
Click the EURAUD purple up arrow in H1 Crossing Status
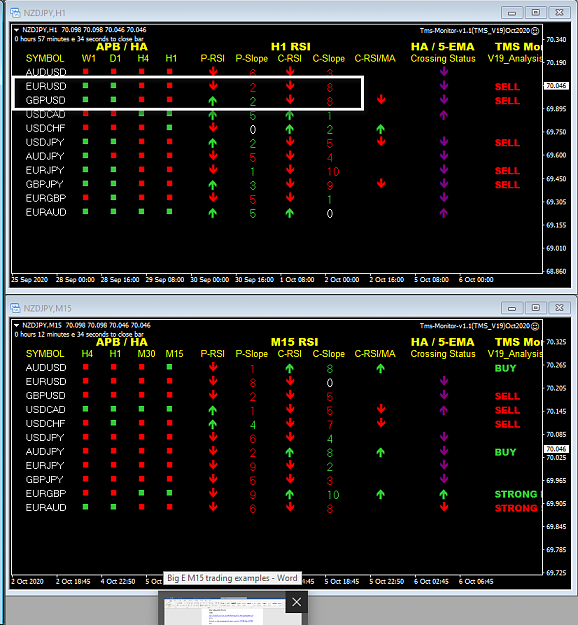(x=444, y=213)
